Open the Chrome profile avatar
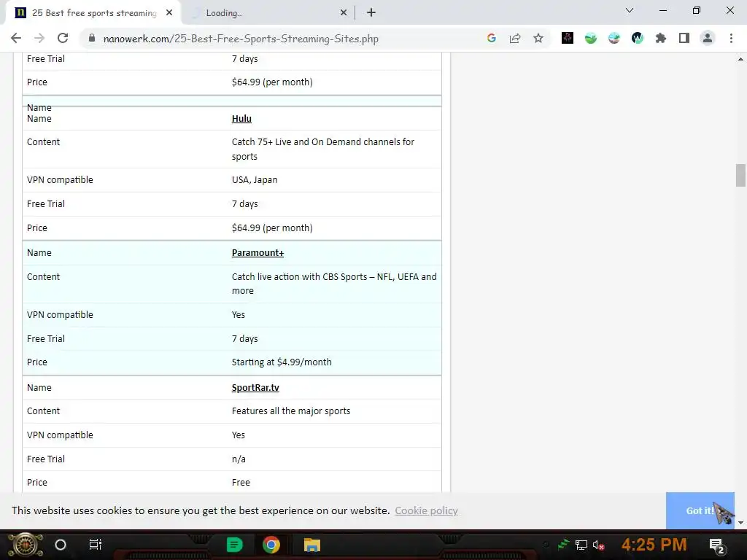Viewport: 747px width, 560px height. (708, 38)
